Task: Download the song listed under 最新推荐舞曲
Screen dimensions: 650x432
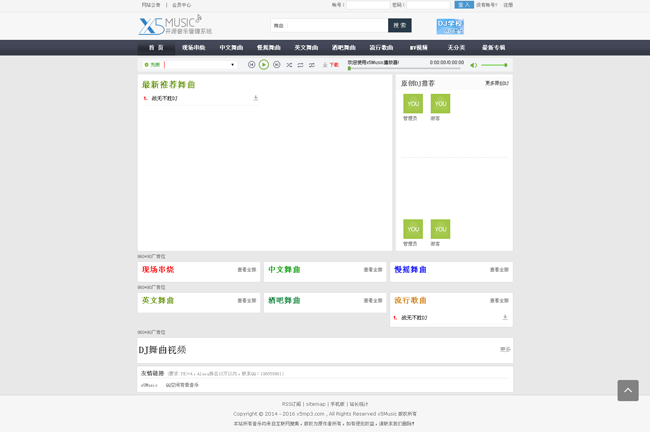Action: 255,98
